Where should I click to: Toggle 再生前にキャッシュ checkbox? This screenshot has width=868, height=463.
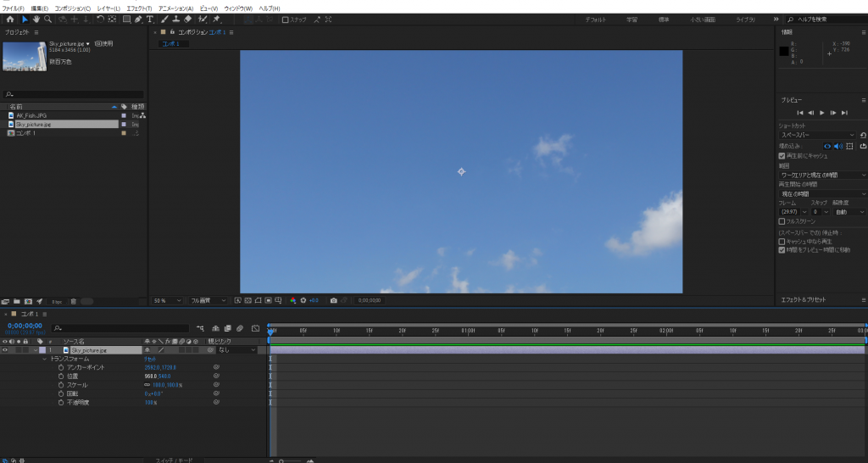coord(782,156)
